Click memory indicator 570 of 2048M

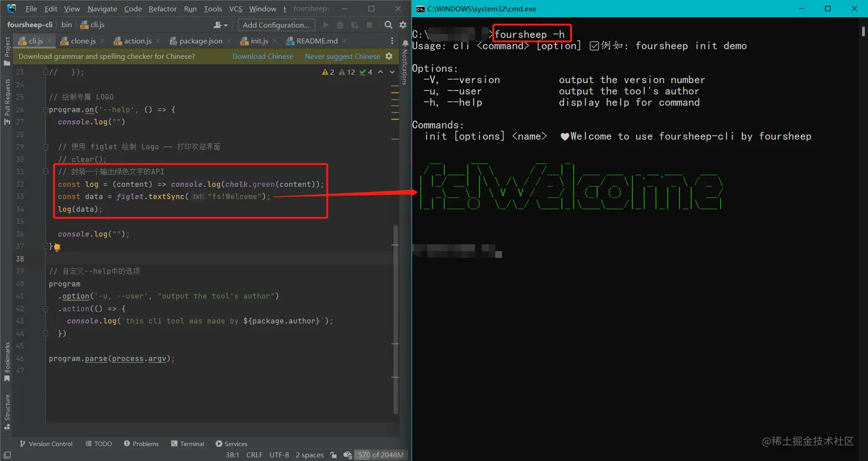(x=381, y=455)
